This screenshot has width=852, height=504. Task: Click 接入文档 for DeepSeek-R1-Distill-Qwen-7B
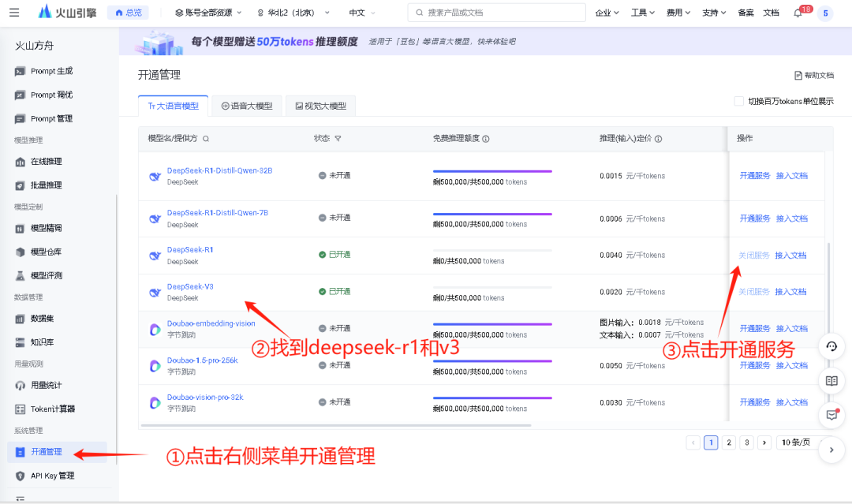click(792, 218)
